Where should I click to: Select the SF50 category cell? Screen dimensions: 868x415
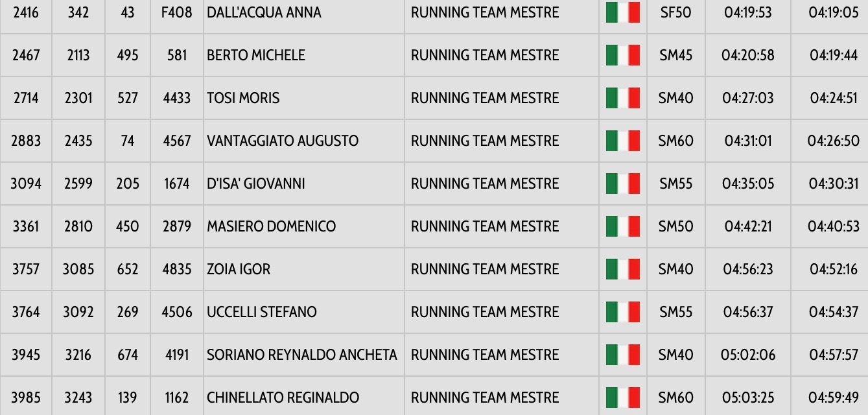(x=675, y=13)
